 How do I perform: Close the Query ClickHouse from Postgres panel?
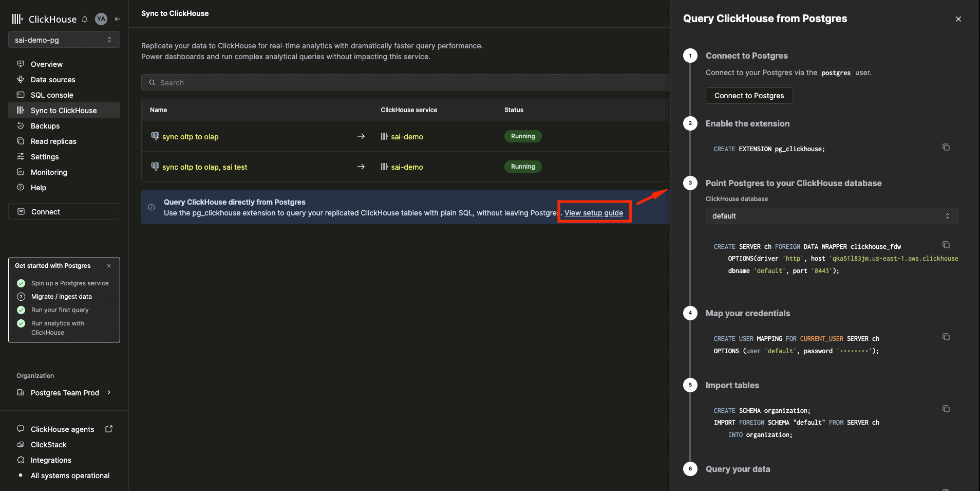coord(958,19)
